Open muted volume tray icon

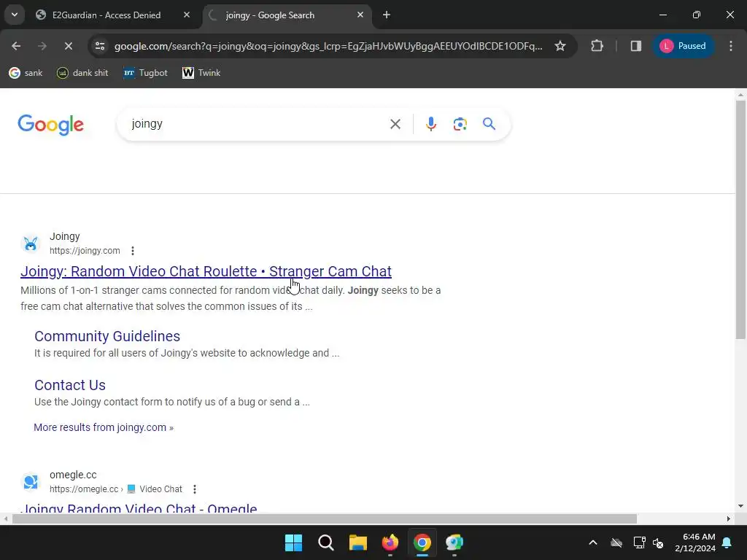(659, 542)
